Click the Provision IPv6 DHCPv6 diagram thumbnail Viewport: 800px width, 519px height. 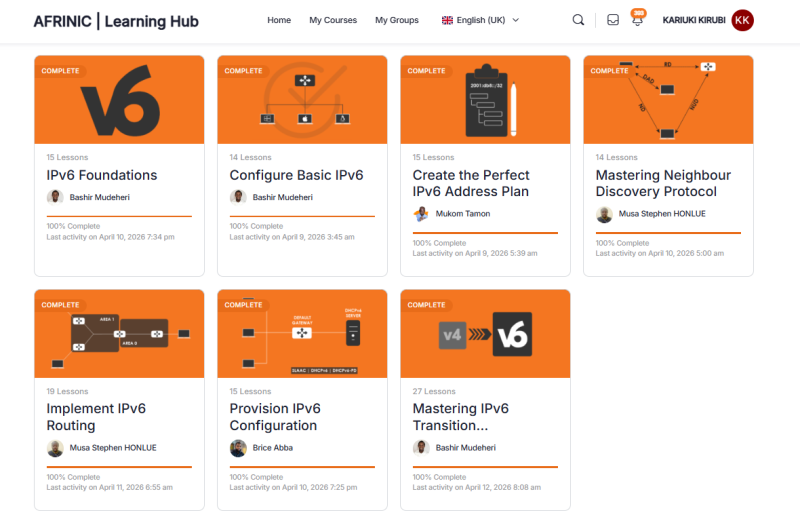(303, 334)
